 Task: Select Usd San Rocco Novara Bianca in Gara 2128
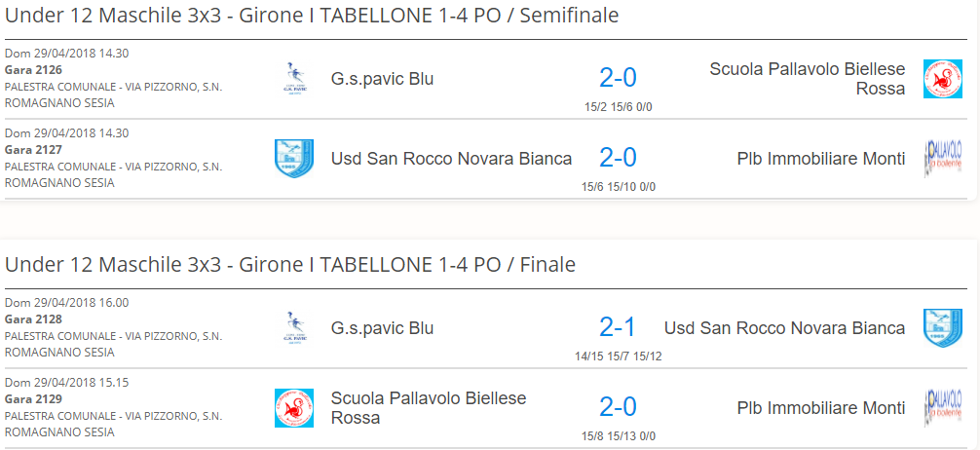tap(784, 328)
